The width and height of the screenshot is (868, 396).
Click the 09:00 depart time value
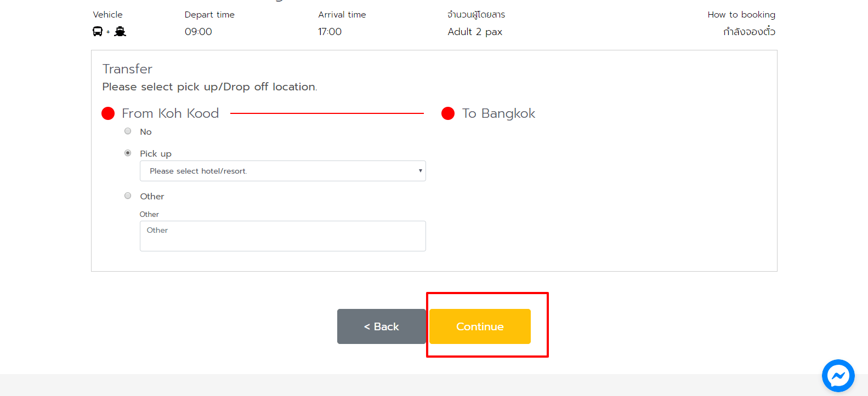pyautogui.click(x=198, y=32)
